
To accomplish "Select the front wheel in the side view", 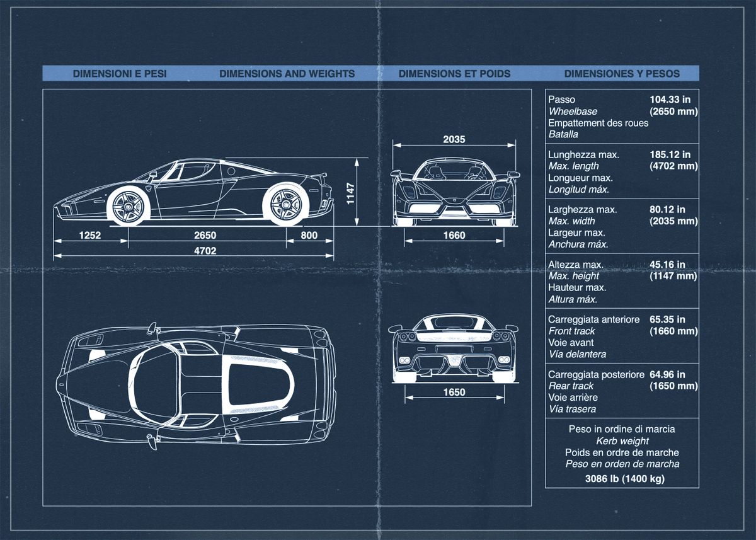I will [x=130, y=208].
